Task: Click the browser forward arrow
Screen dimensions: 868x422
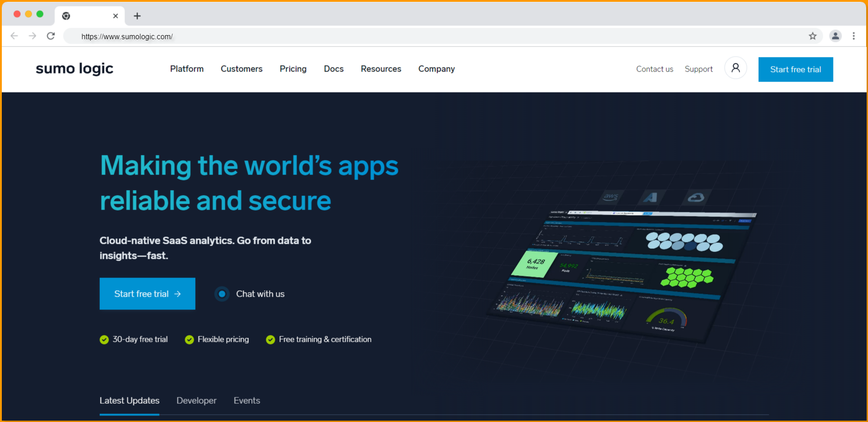Action: [x=32, y=36]
